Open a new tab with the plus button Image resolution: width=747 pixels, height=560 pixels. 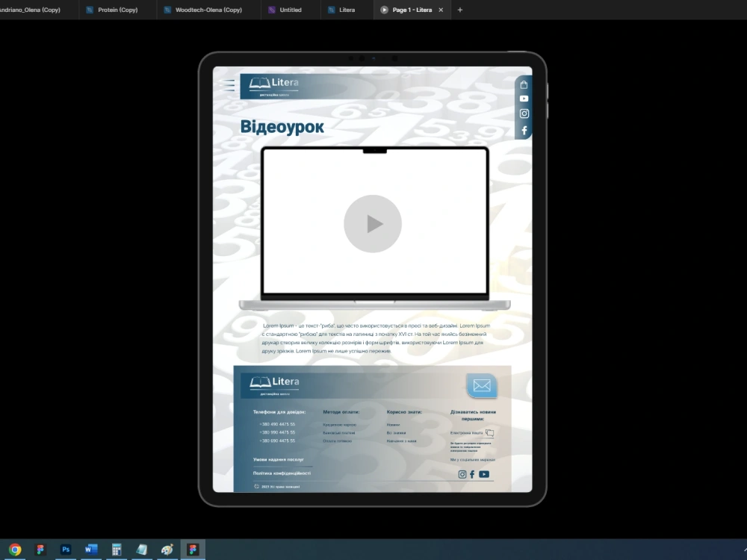tap(459, 10)
